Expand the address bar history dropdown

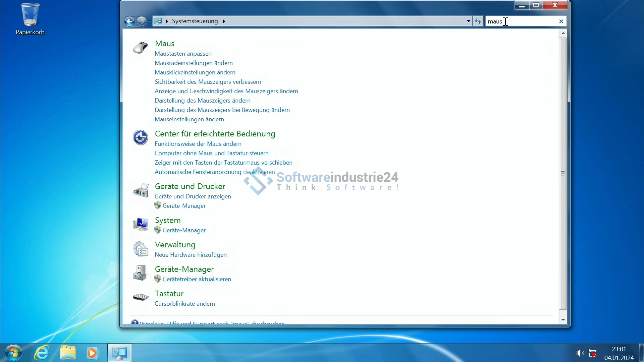pos(469,21)
